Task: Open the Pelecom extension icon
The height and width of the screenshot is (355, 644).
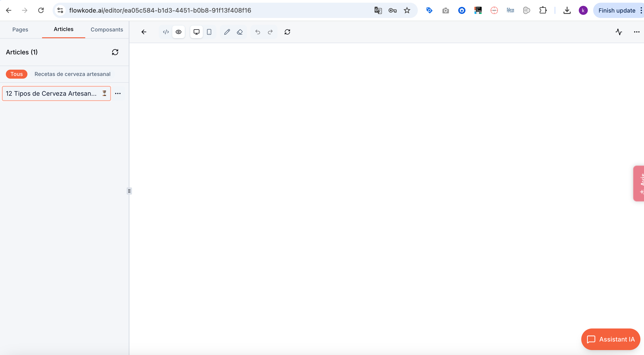Action: tap(510, 10)
